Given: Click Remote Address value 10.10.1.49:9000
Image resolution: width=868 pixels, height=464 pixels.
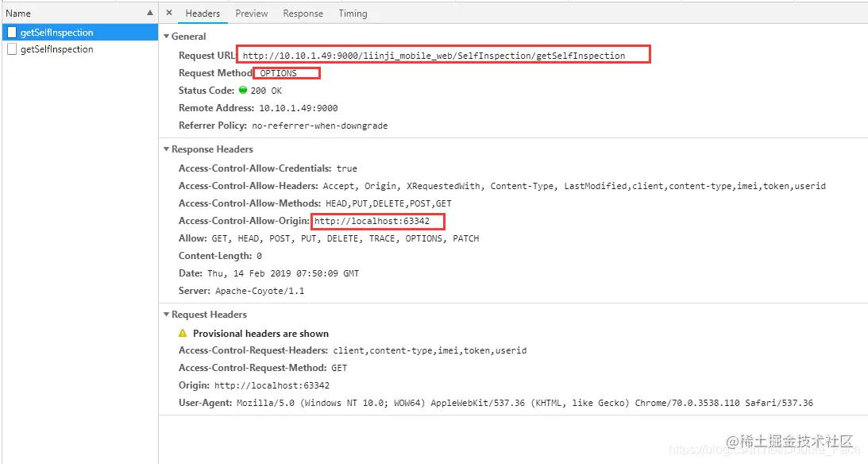Looking at the screenshot, I should click(x=299, y=108).
